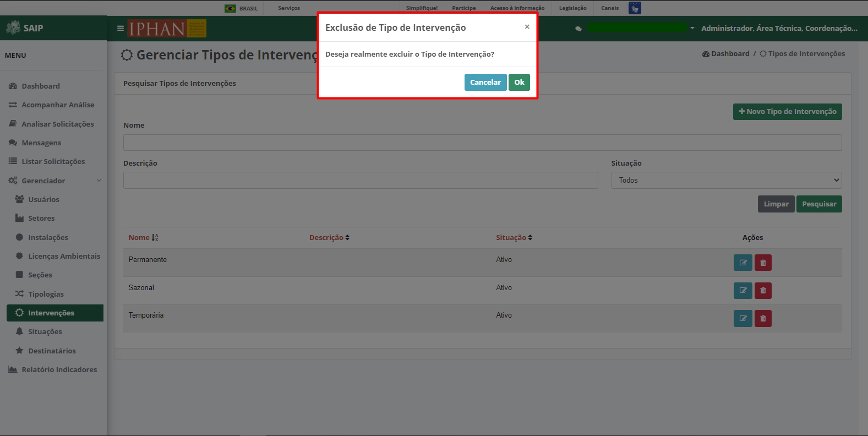Screen dimensions: 868x436
Task: Collapse the Gerenciador submenu
Action: 53,181
